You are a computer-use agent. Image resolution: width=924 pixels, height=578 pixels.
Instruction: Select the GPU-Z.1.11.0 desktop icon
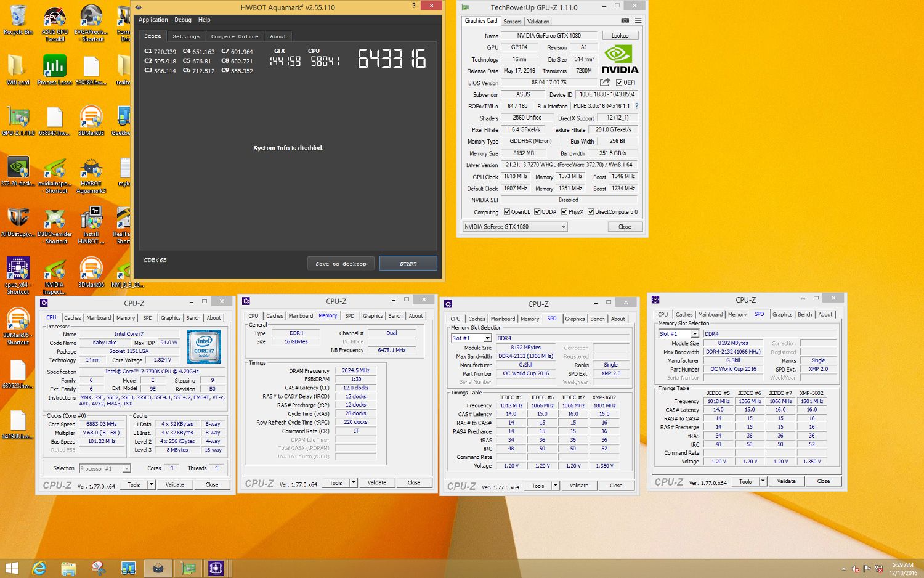point(18,120)
